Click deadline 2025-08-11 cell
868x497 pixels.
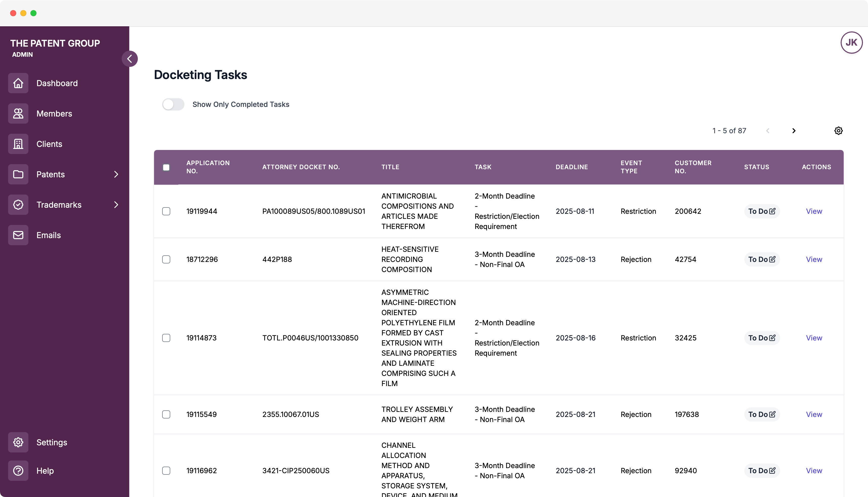(x=575, y=211)
